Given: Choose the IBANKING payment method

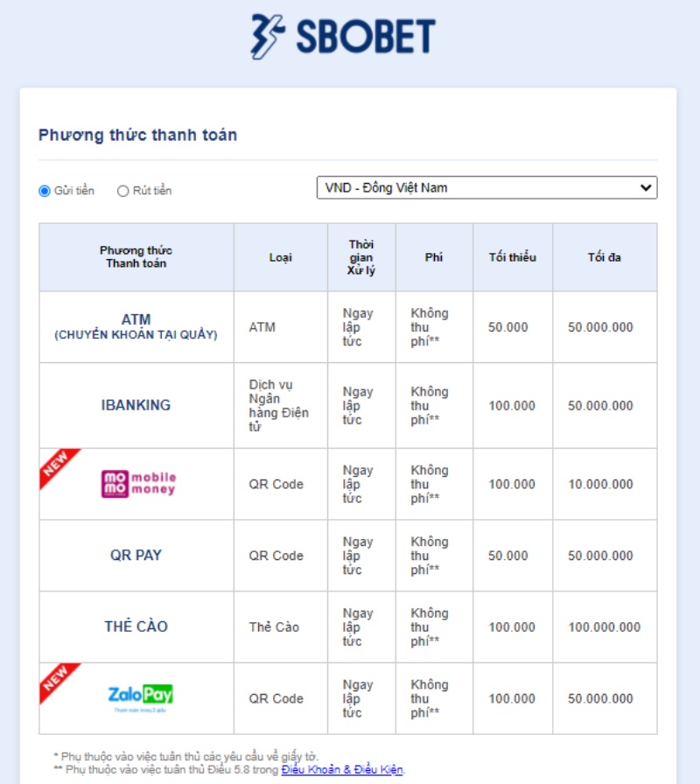Looking at the screenshot, I should (x=136, y=405).
